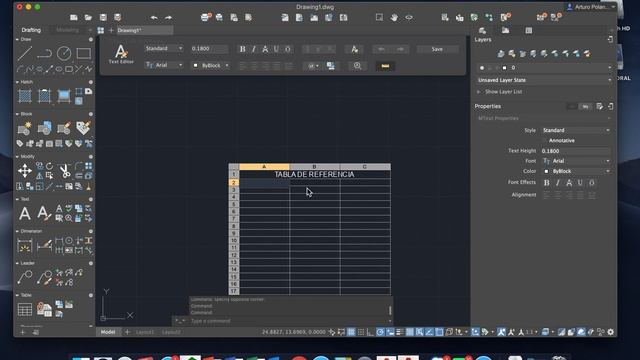Click the text height 0.1800 toolbar field
Screen dimensions: 640x360
(x=209, y=49)
